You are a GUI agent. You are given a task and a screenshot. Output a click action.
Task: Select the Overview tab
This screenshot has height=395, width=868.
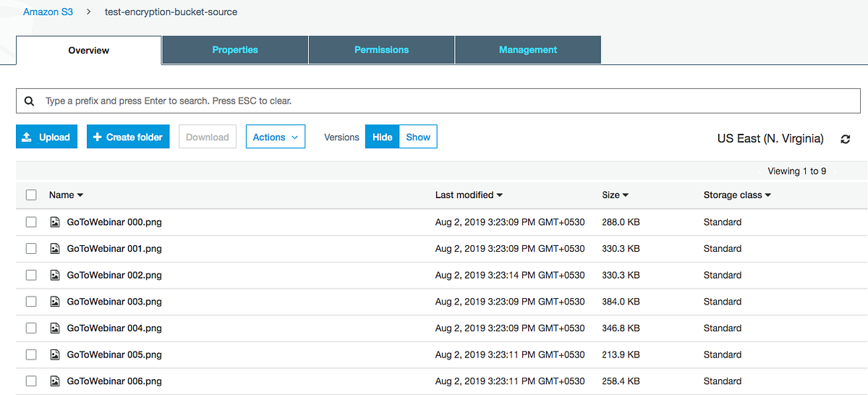tap(89, 50)
